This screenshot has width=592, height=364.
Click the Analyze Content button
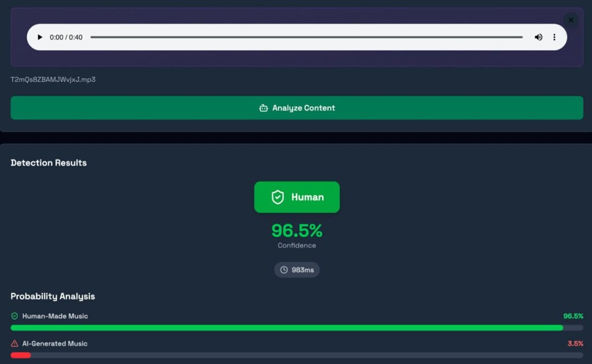[x=297, y=108]
